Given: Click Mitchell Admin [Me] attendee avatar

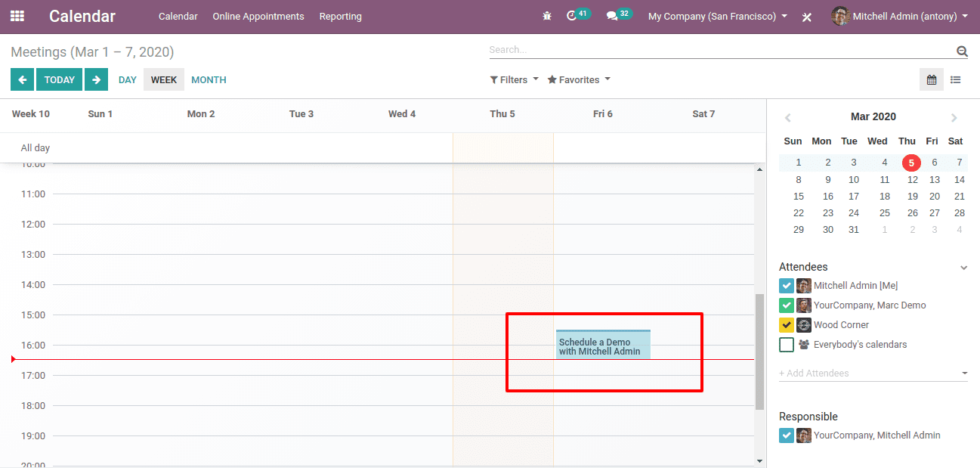Looking at the screenshot, I should point(804,286).
